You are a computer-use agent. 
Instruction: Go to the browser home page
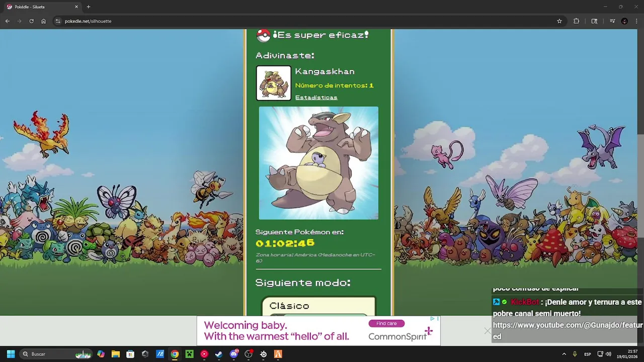[43, 21]
